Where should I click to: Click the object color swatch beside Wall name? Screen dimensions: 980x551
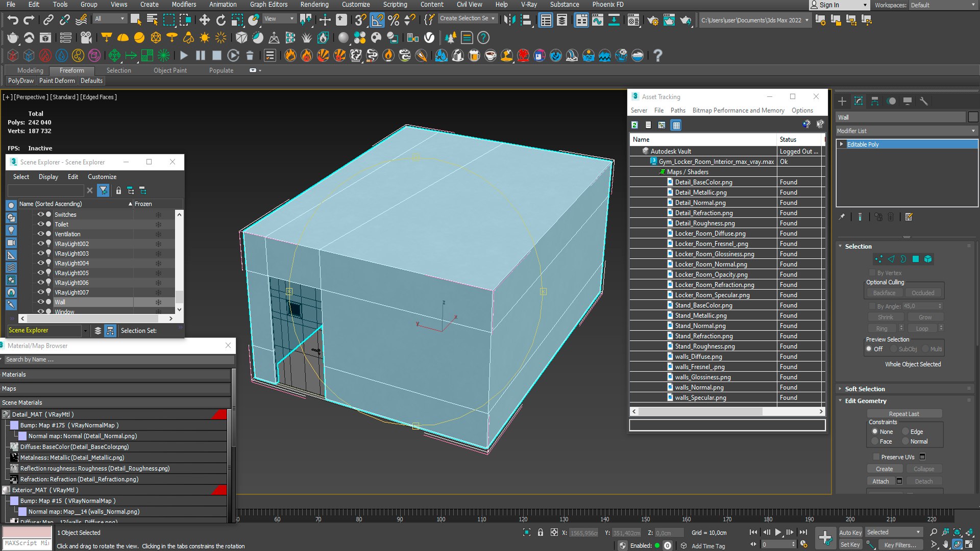pos(973,117)
